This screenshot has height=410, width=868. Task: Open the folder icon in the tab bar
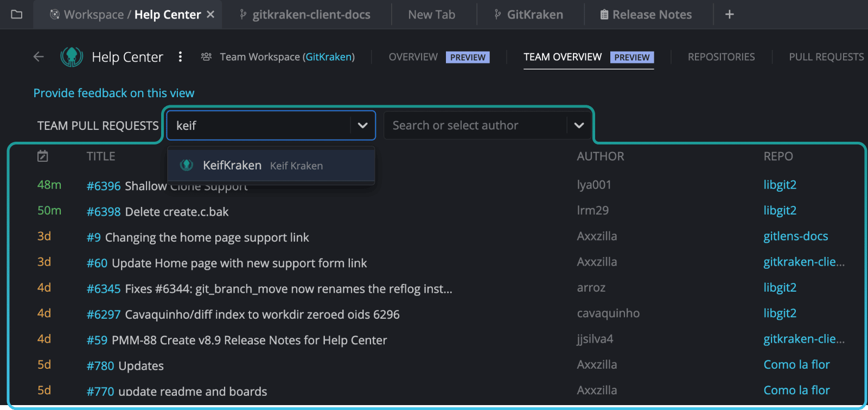17,15
